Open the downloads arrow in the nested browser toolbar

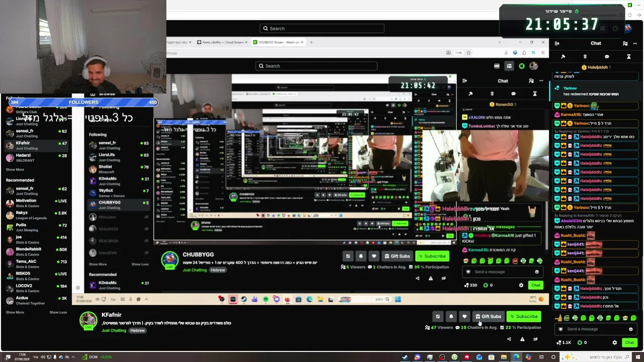tap(507, 53)
